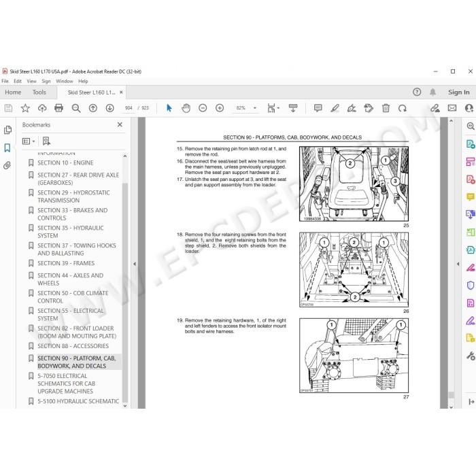
Task: Open the find text magnifier
Action: click(76, 108)
